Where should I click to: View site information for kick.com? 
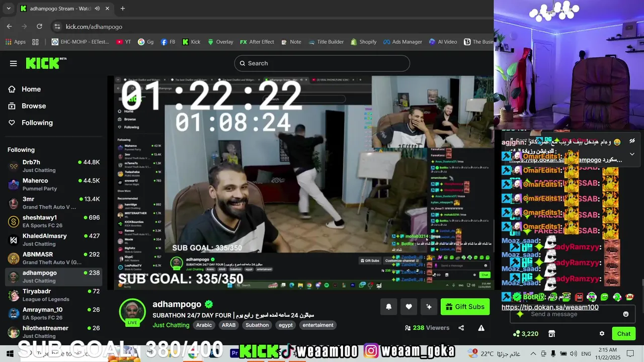point(57,27)
